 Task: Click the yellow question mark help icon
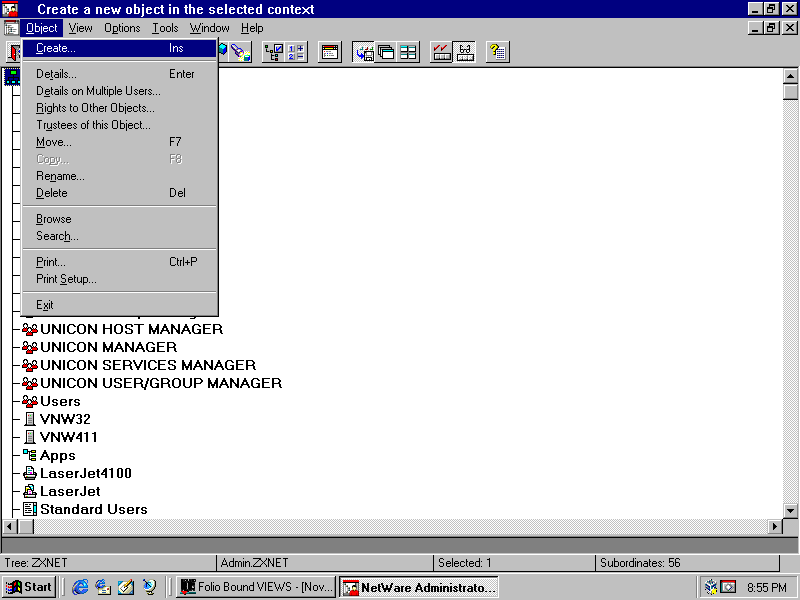click(497, 52)
